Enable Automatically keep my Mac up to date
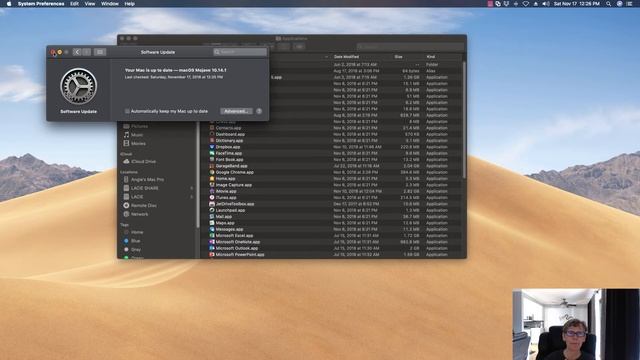The height and width of the screenshot is (360, 640). pyautogui.click(x=127, y=111)
